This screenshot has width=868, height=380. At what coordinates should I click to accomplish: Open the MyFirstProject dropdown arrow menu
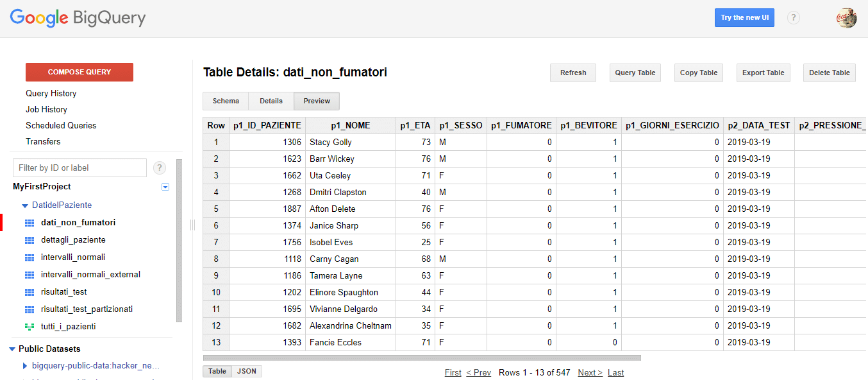165,187
